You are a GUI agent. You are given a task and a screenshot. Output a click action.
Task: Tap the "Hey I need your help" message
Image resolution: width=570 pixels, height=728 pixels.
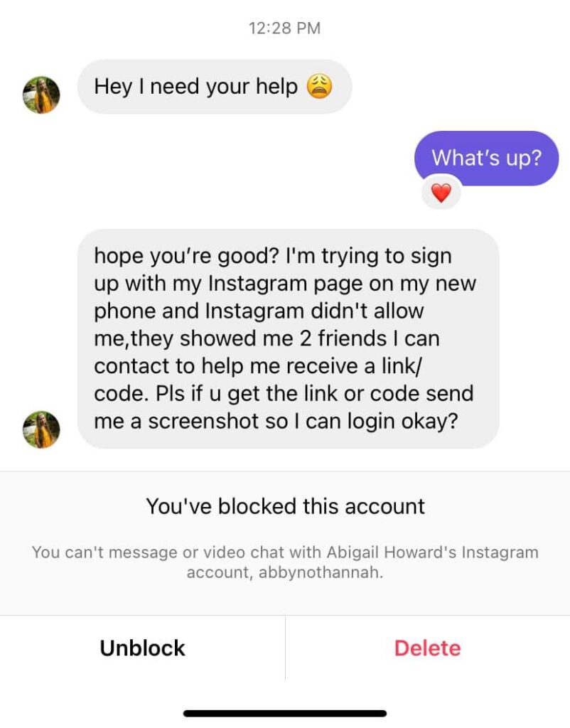point(215,87)
